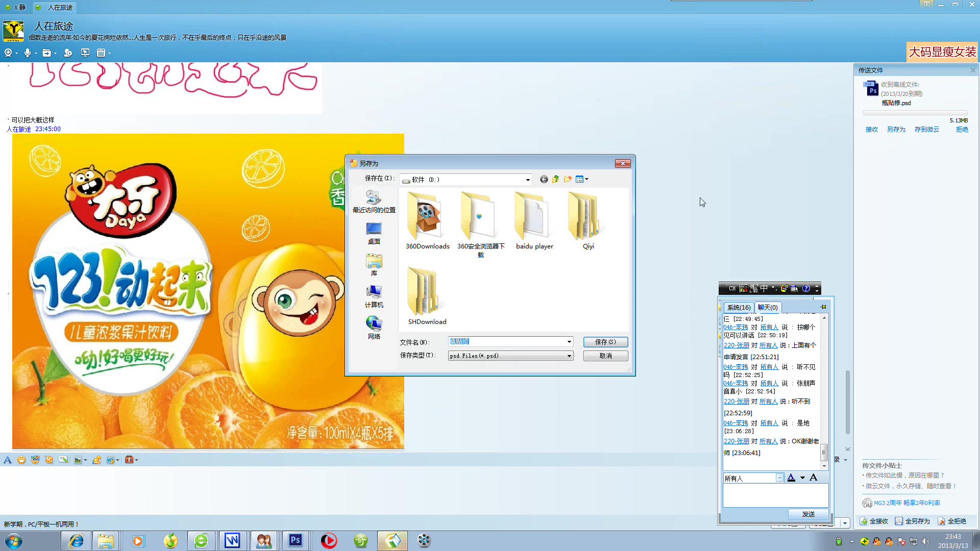
Task: Click Save button in Save As dialog
Action: tap(605, 342)
